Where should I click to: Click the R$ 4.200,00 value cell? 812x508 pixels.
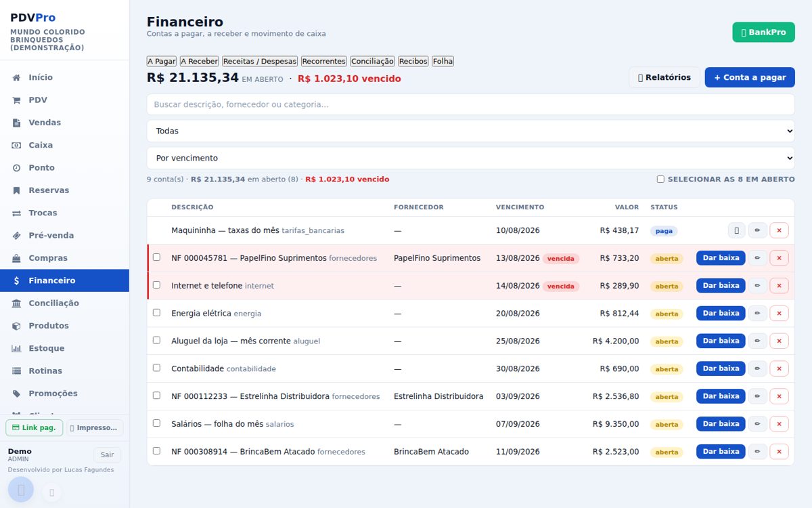[615, 341]
